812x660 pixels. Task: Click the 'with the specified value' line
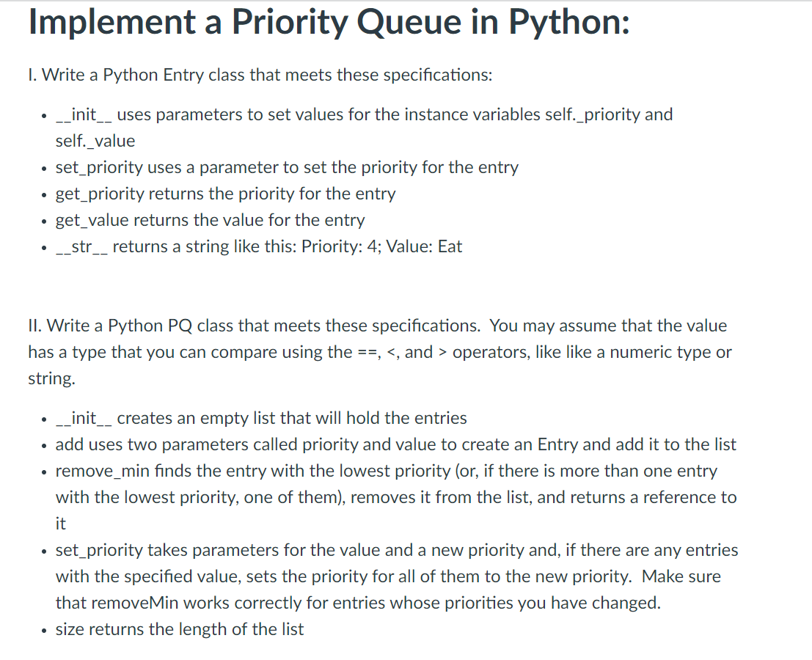(388, 576)
